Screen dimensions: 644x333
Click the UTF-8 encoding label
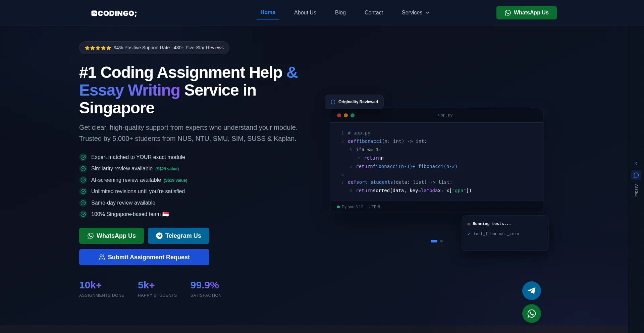click(374, 207)
